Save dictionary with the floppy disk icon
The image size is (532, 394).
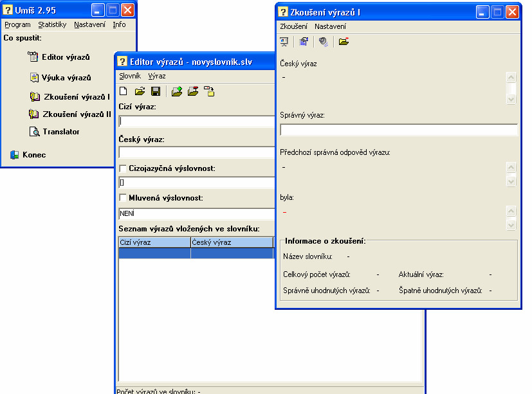point(156,91)
